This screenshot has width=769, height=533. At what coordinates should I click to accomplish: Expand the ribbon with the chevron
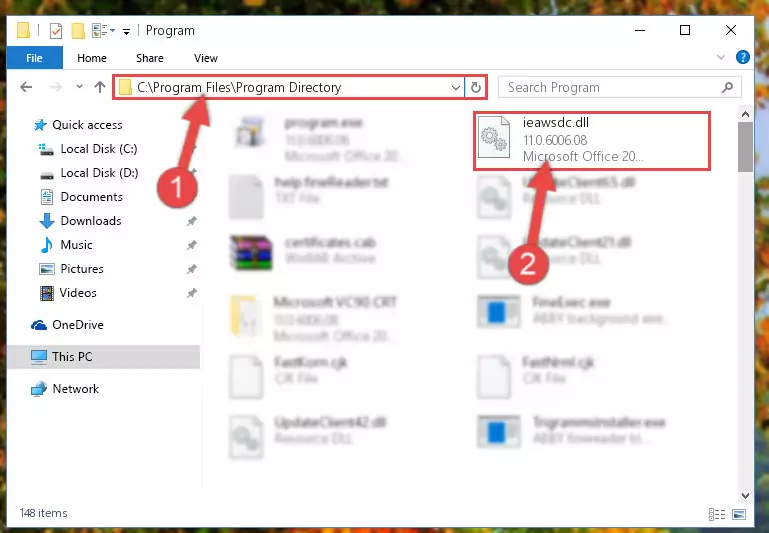720,57
